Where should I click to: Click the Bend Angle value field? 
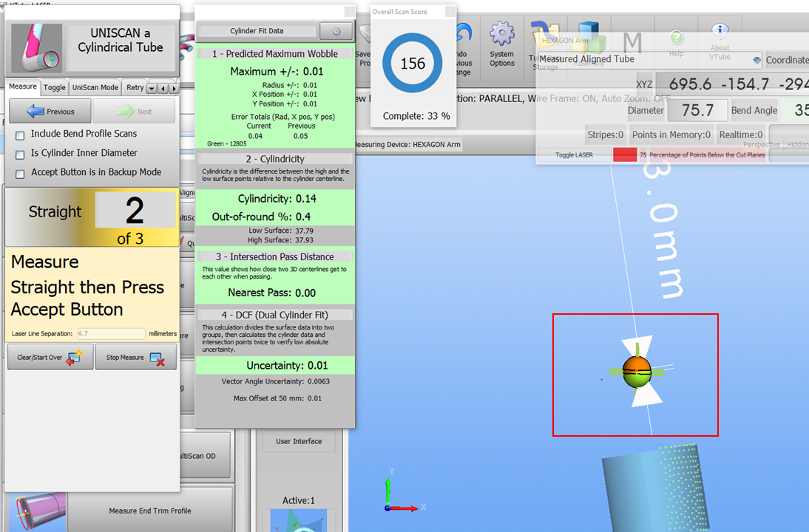pos(794,110)
